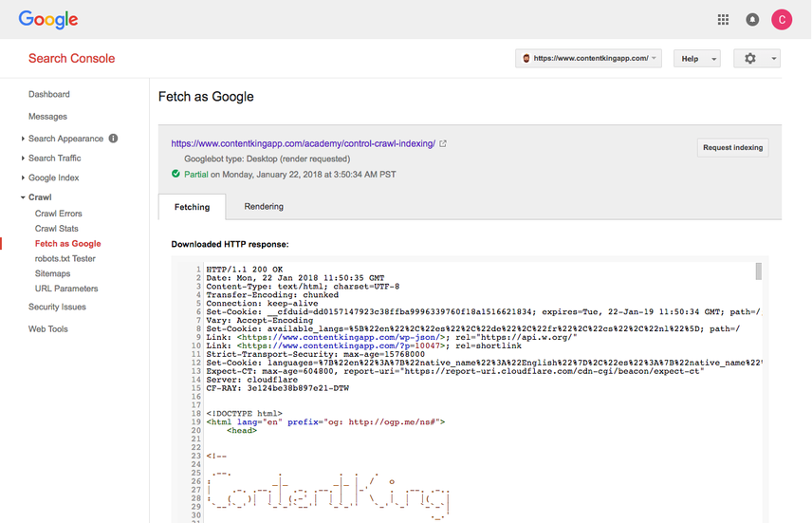The image size is (812, 523).
Task: Open the notifications bell icon
Action: point(752,20)
